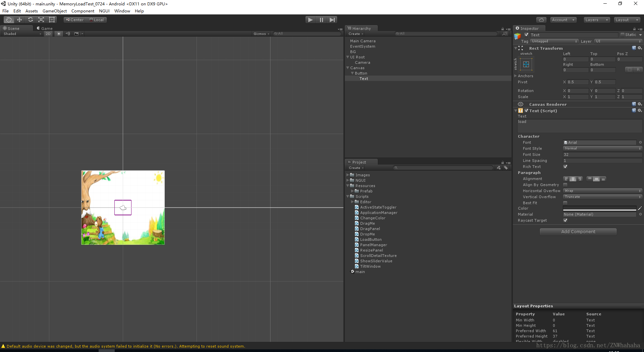The image size is (644, 352).
Task: Open the Shaded draw mode dropdown
Action: (22, 34)
